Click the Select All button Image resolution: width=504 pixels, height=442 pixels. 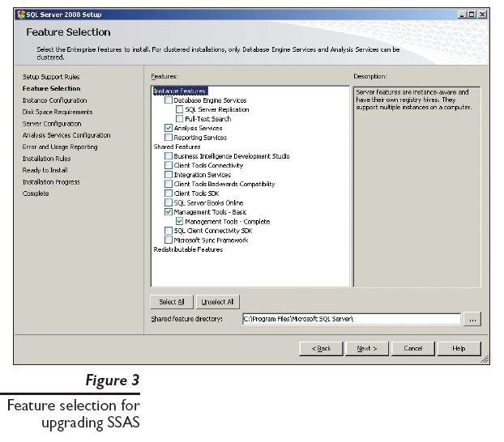click(x=172, y=302)
